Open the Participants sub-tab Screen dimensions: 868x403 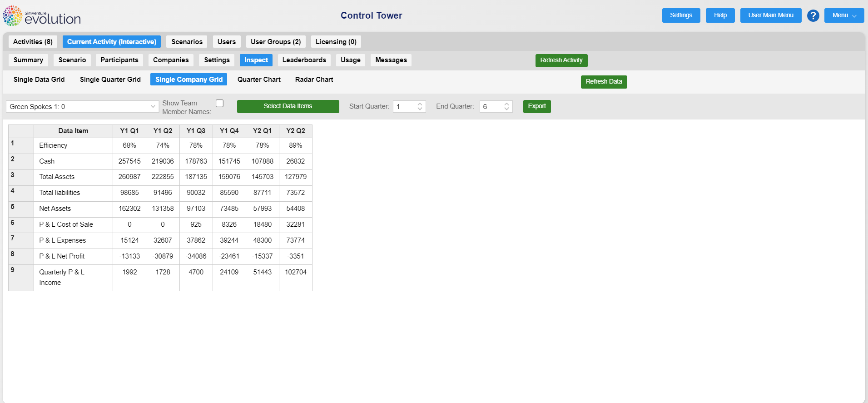[x=119, y=60]
